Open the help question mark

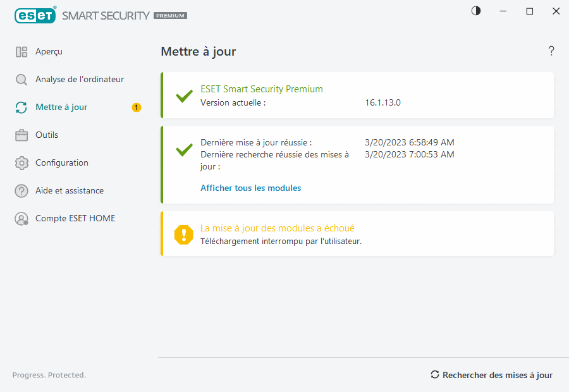click(x=551, y=51)
